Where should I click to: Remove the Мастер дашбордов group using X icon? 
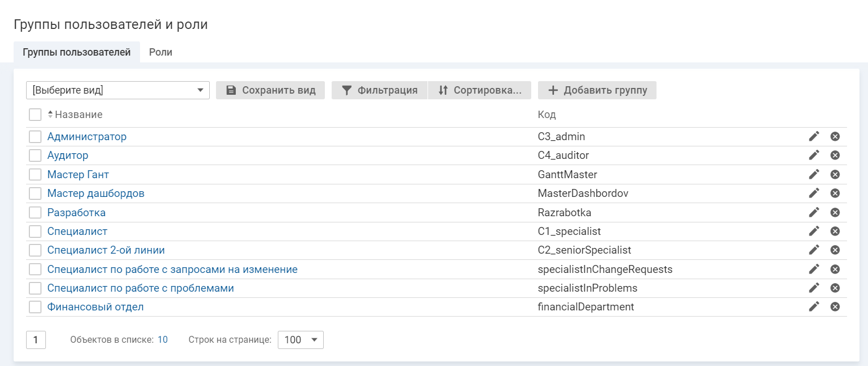tap(835, 193)
